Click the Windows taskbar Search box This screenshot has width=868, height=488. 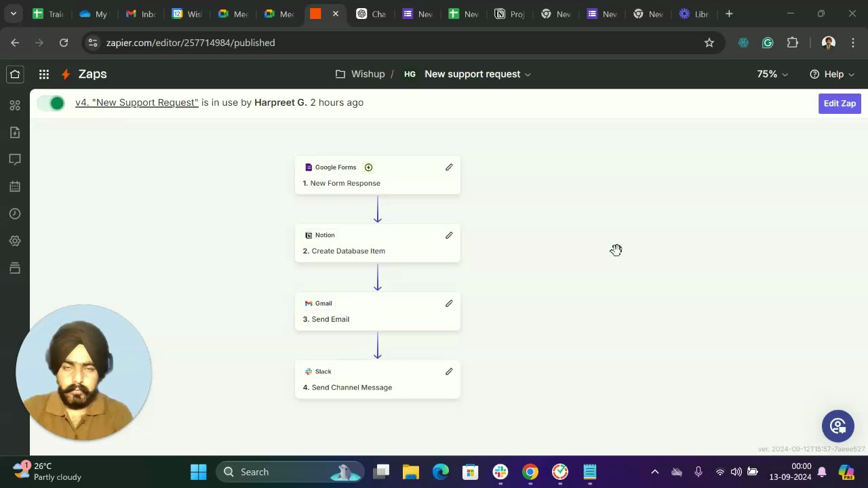pyautogui.click(x=290, y=472)
